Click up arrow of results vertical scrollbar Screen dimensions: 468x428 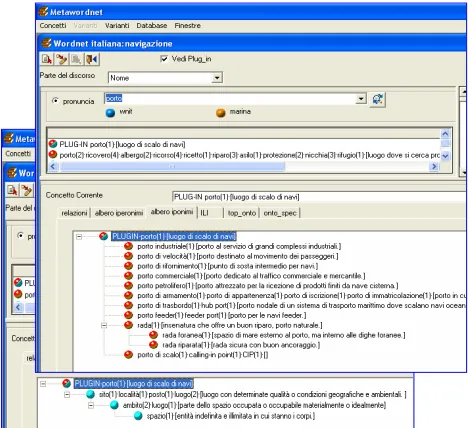point(445,134)
